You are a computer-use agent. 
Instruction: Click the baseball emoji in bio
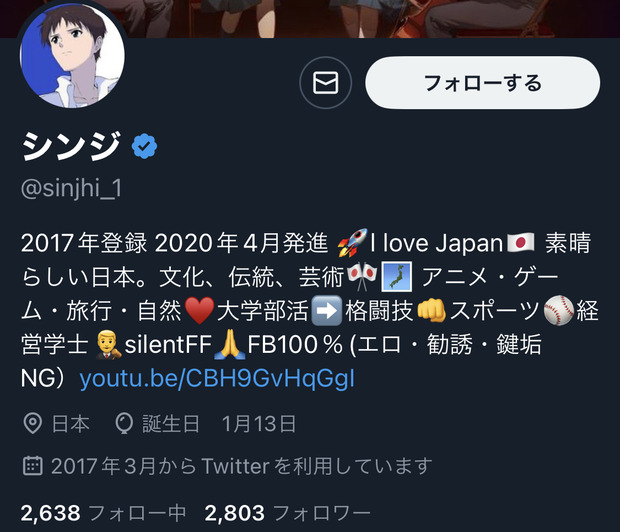point(559,310)
